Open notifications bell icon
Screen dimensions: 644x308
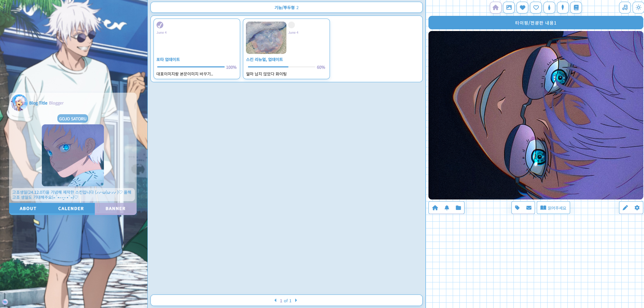pos(447,208)
